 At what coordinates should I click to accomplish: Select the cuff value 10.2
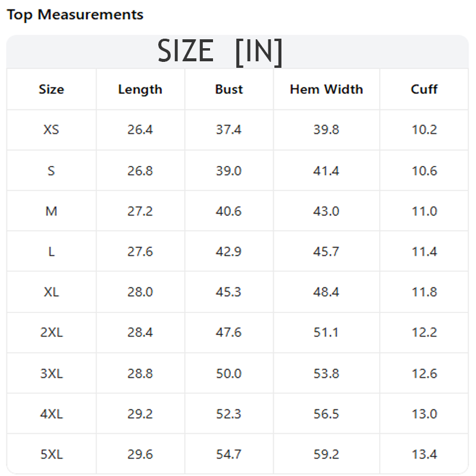click(424, 130)
